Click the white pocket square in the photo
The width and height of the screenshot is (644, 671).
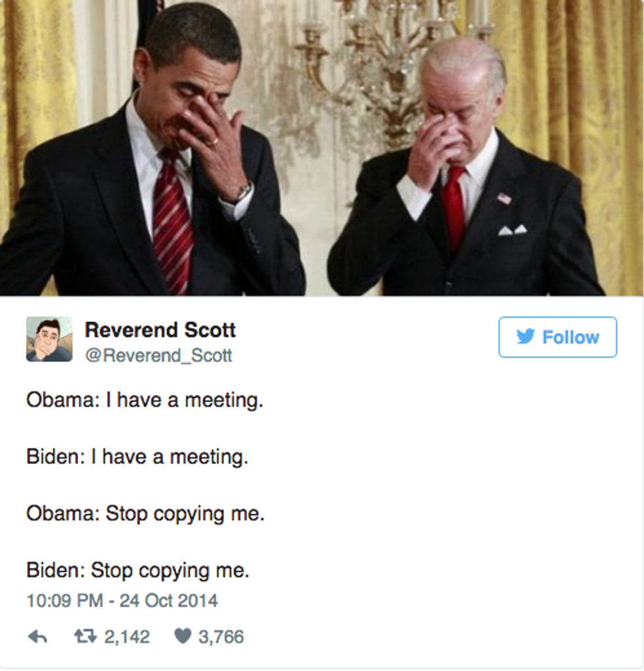point(512,230)
